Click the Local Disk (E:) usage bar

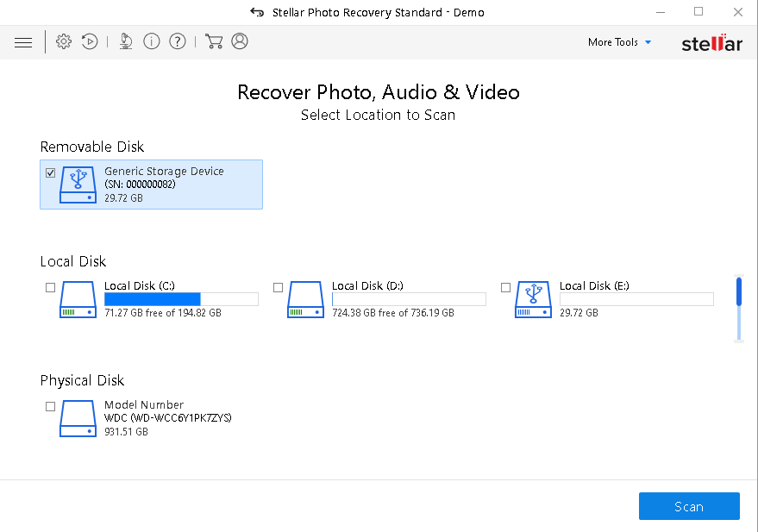(636, 299)
